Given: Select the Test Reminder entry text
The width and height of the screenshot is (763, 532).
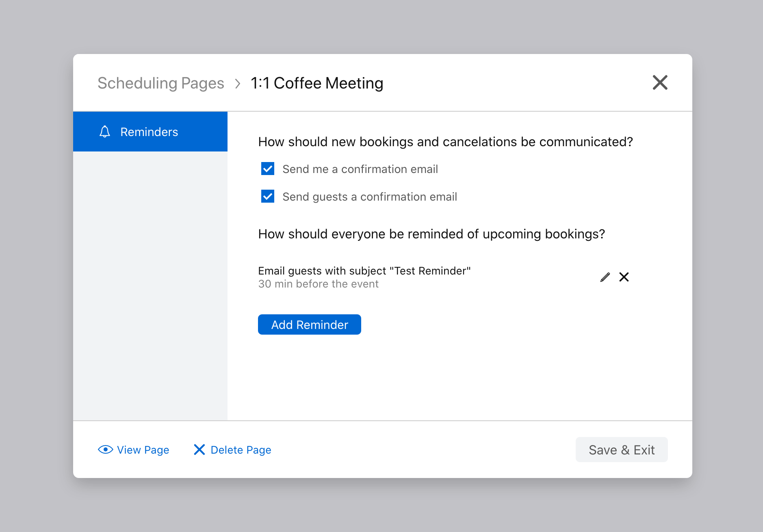Looking at the screenshot, I should (364, 270).
